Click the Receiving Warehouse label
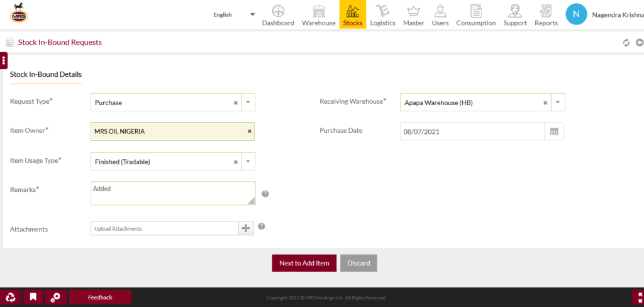 353,101
